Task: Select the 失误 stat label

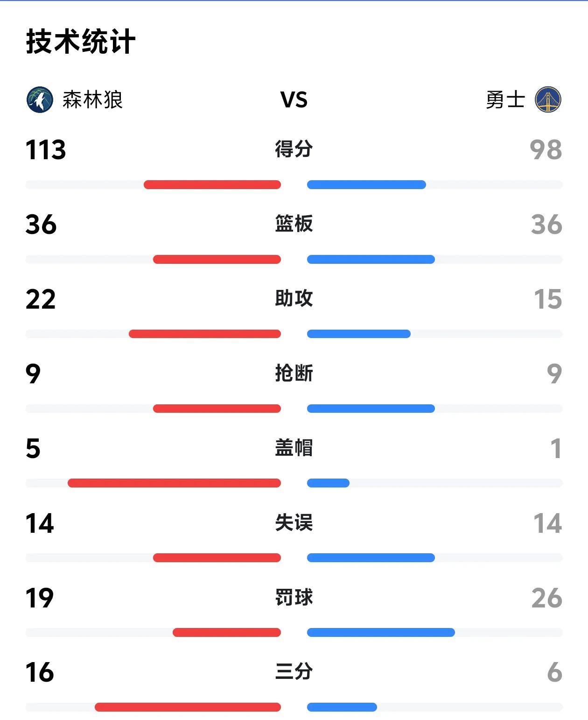Action: pyautogui.click(x=294, y=522)
